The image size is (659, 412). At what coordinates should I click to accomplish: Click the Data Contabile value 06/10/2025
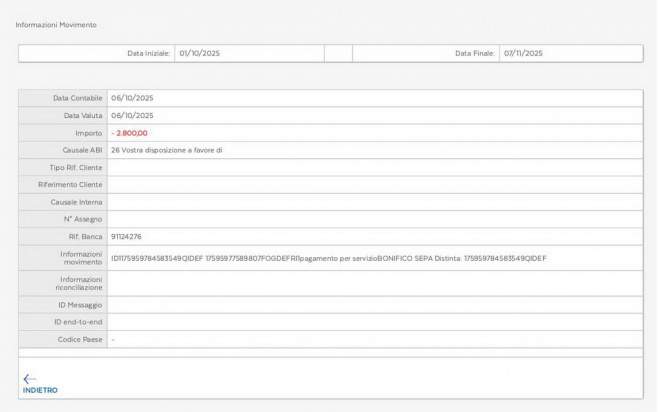(131, 98)
